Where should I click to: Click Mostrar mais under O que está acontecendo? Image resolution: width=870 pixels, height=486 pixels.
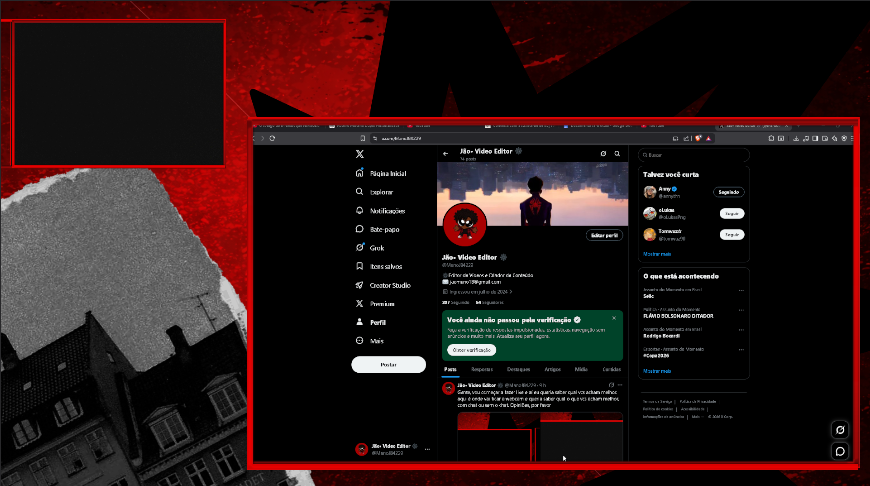657,371
